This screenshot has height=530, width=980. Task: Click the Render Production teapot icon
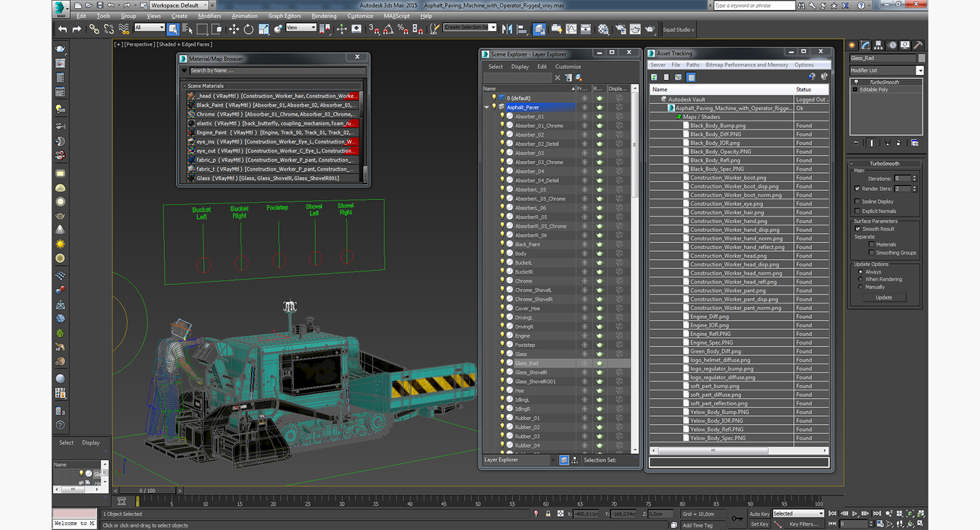pyautogui.click(x=650, y=29)
